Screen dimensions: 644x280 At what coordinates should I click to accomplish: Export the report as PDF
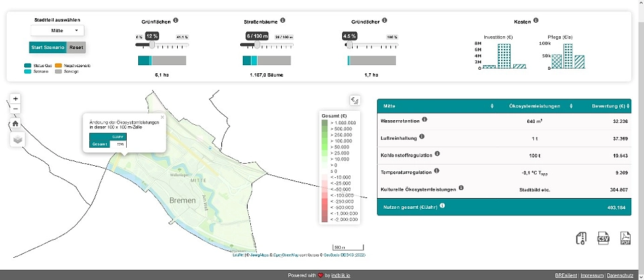click(625, 238)
